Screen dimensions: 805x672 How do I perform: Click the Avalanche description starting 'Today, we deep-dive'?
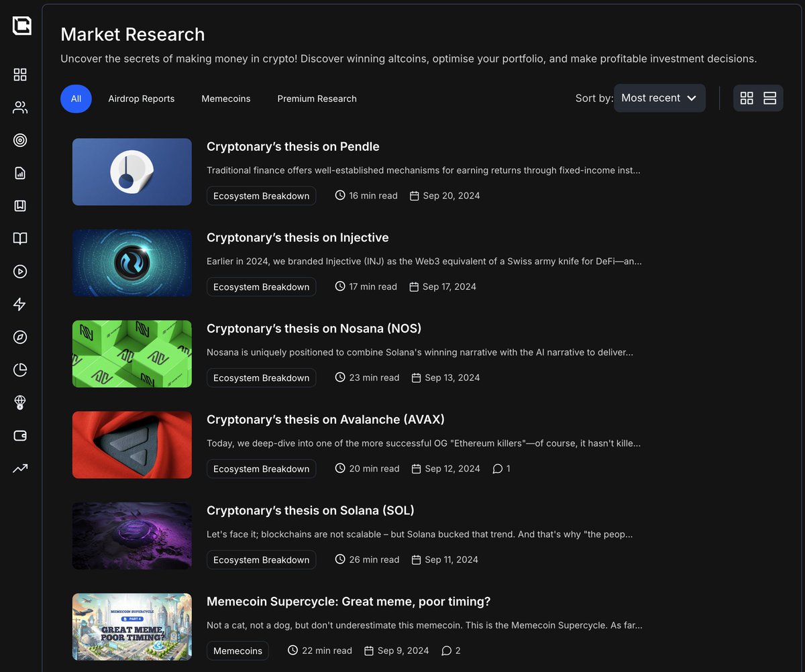423,443
